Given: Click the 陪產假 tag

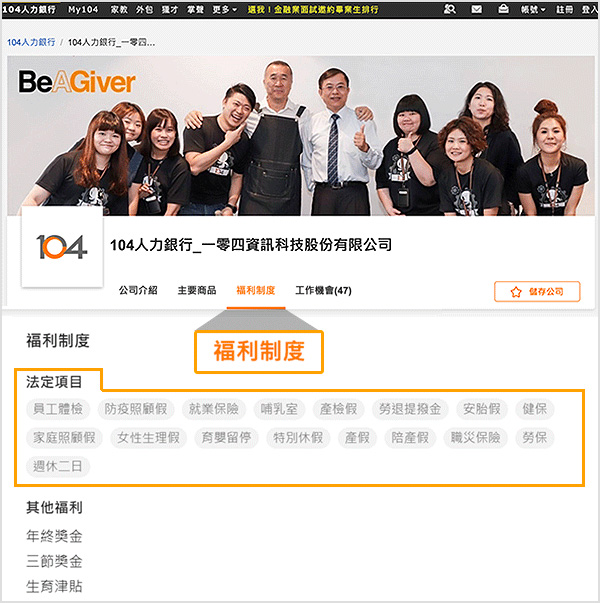Looking at the screenshot, I should click(410, 438).
